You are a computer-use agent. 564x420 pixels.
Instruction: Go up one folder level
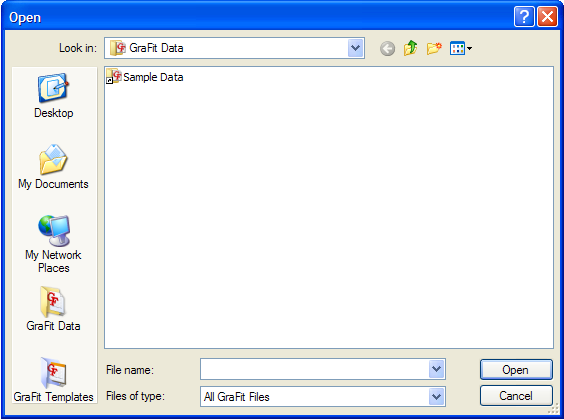pyautogui.click(x=410, y=48)
